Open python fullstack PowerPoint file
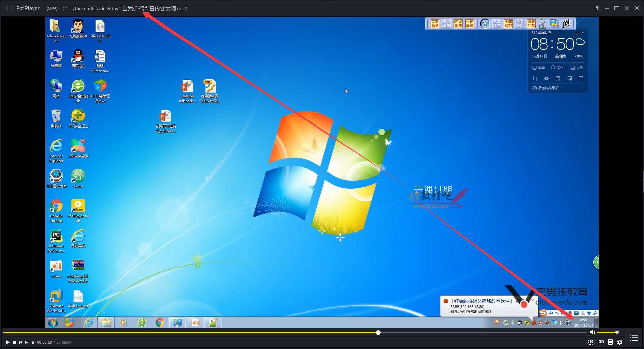The image size is (644, 349). pos(187,91)
